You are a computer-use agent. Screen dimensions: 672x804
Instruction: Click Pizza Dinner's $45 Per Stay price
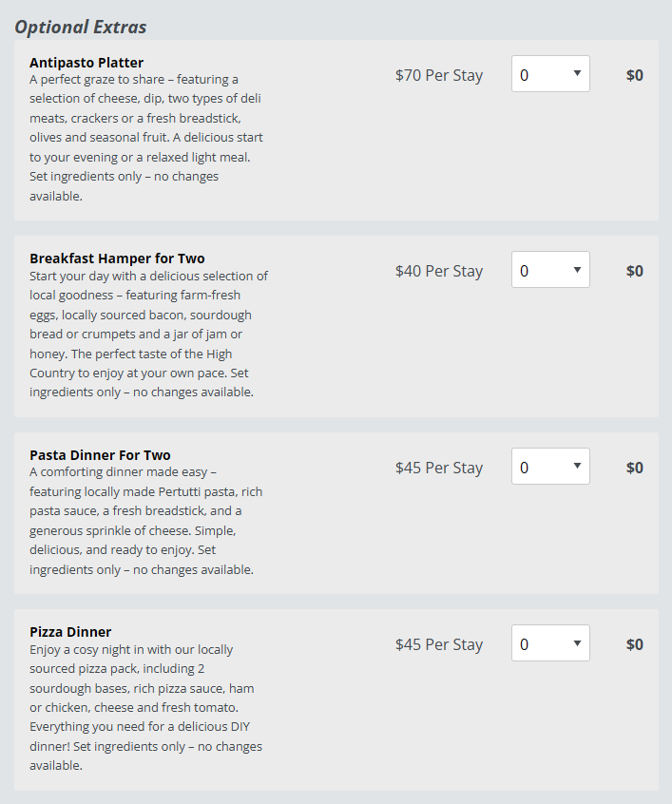click(439, 644)
